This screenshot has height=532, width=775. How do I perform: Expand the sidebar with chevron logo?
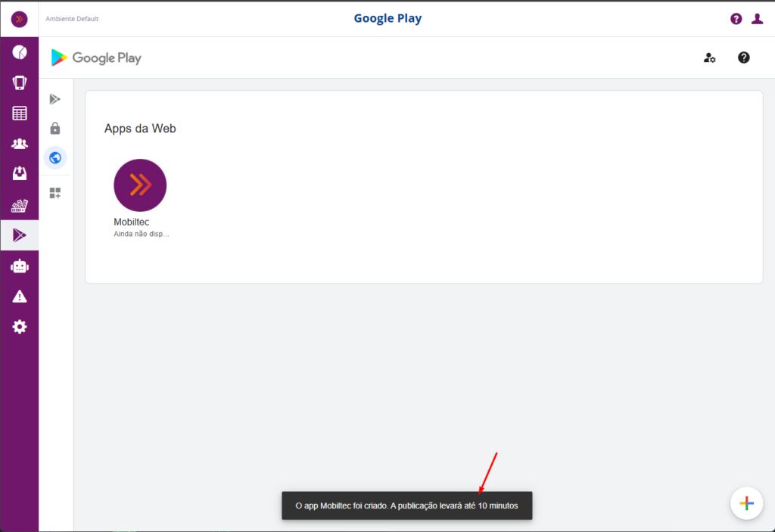click(19, 19)
